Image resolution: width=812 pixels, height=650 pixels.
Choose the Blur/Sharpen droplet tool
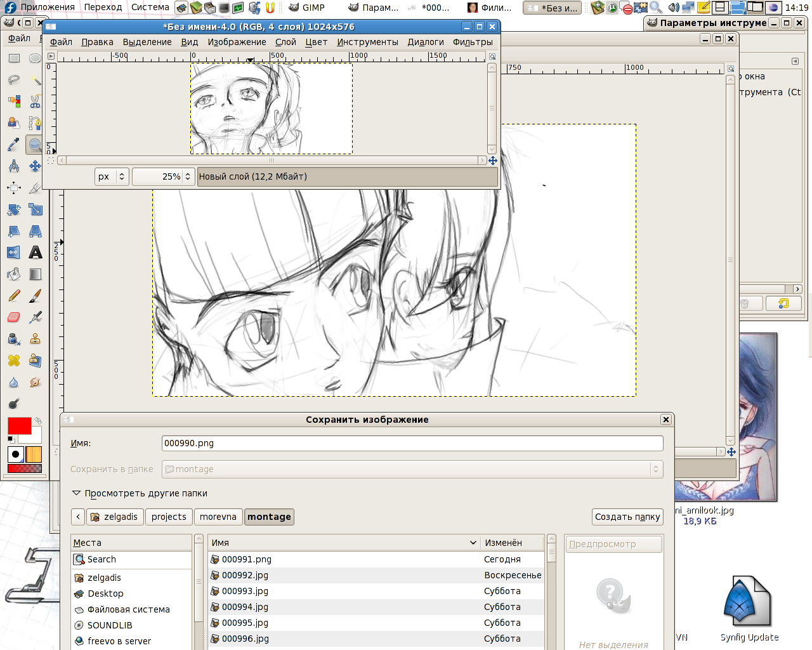(14, 382)
